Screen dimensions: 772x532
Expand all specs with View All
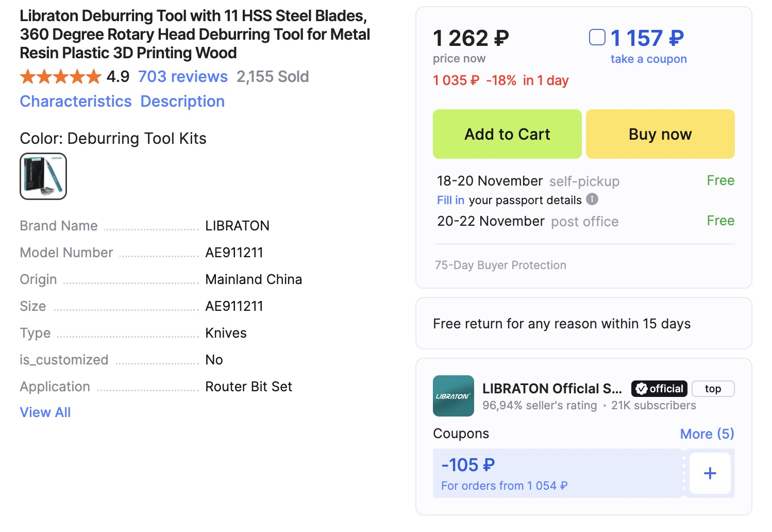click(x=45, y=412)
